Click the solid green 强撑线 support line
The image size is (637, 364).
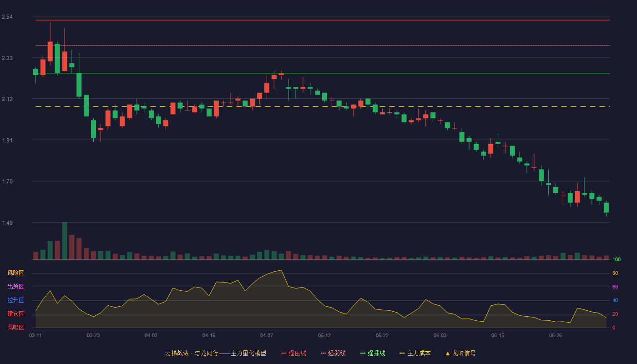tap(323, 73)
